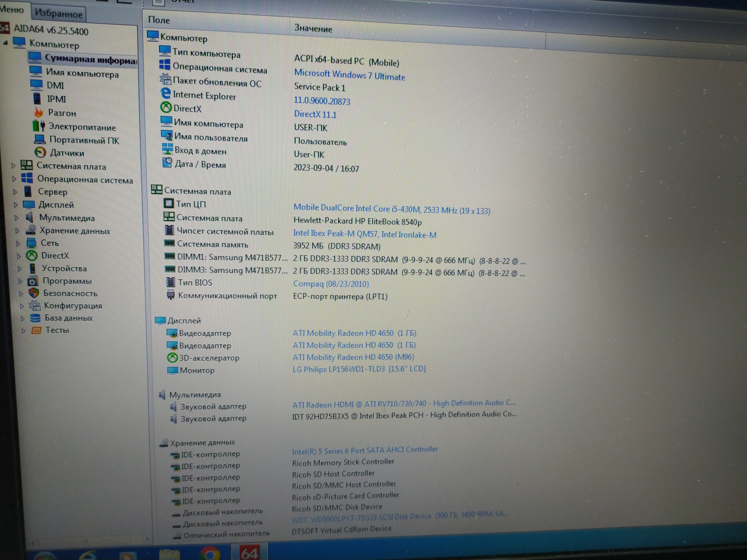747x560 pixels.
Task: Select the Пакет обновления ОС row
Action: point(217,82)
